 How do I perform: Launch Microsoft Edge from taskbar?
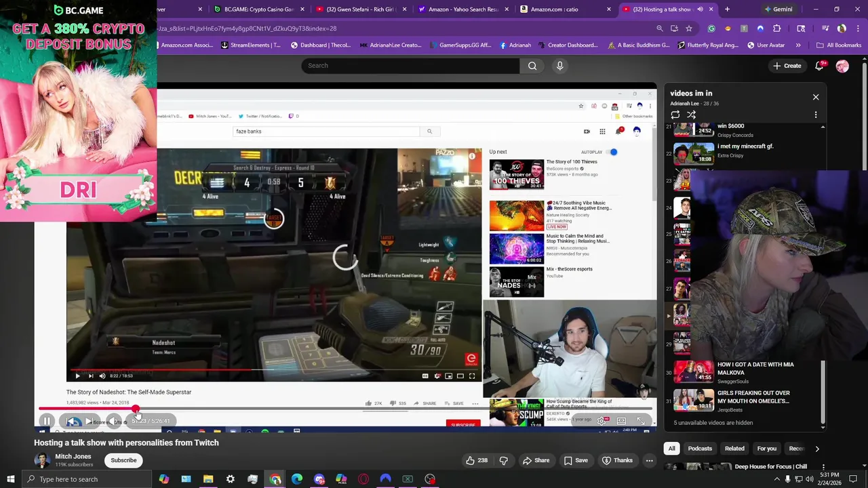(x=297, y=479)
